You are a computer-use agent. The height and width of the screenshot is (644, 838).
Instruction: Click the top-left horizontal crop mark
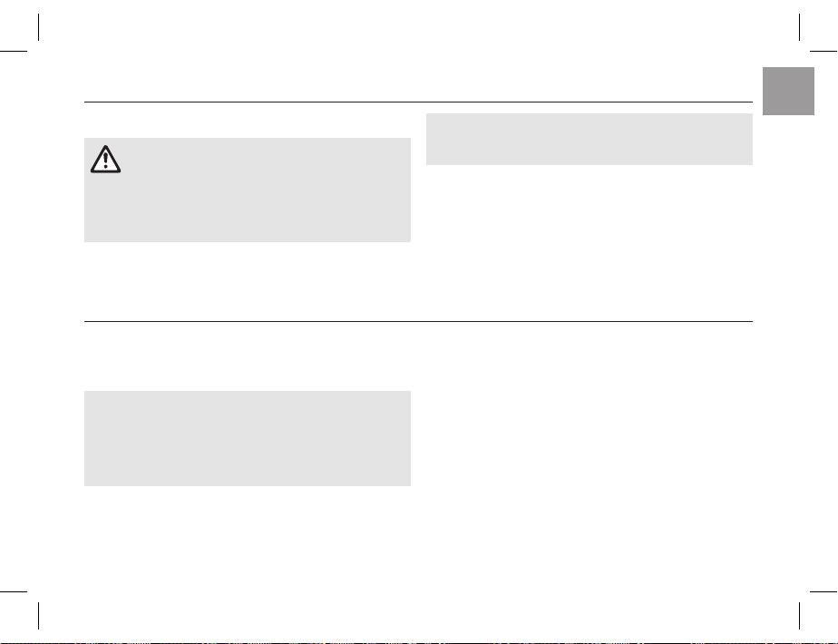(x=14, y=53)
